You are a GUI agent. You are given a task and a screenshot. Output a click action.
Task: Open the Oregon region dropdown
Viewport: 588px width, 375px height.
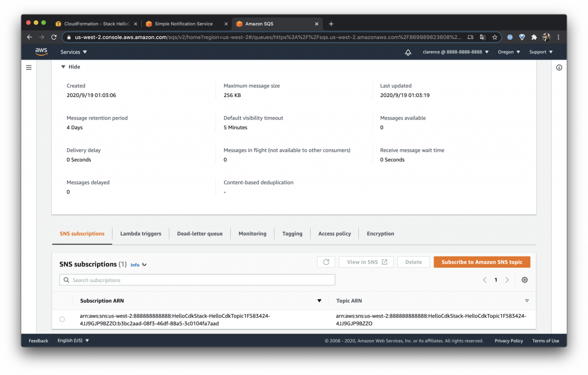(x=509, y=52)
